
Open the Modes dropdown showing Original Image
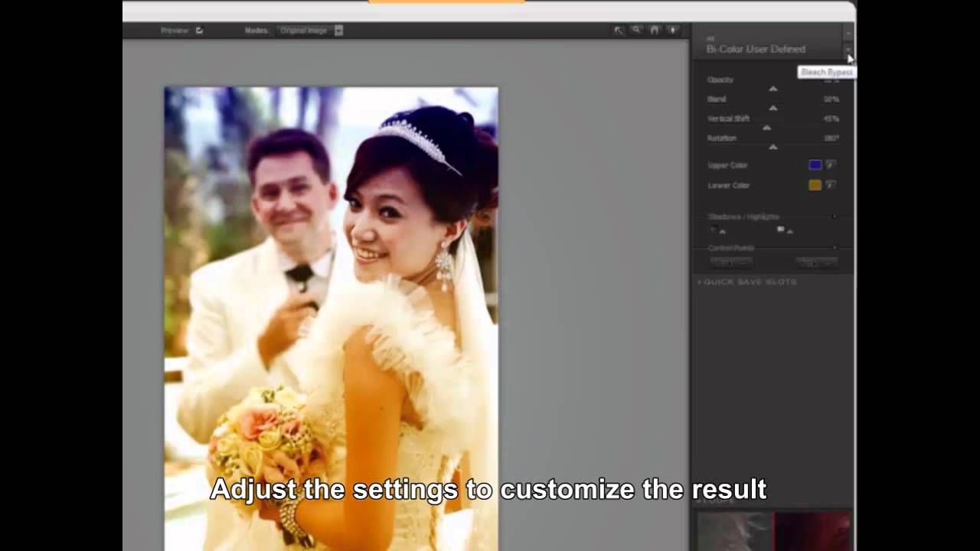click(x=309, y=31)
